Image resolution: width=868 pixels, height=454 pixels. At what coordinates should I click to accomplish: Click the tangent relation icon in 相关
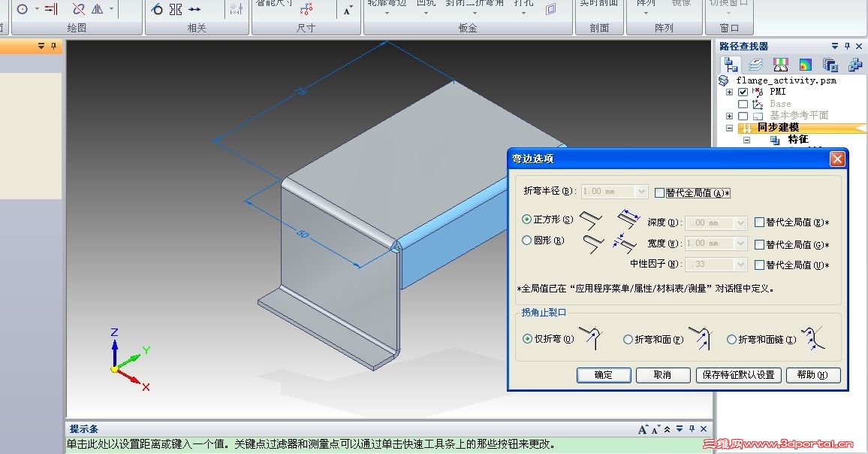(157, 9)
